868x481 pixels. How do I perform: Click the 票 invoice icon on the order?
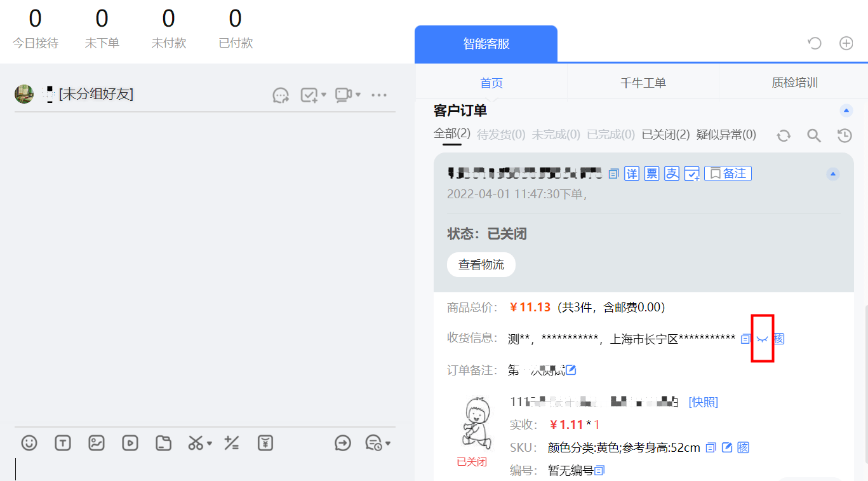point(651,173)
